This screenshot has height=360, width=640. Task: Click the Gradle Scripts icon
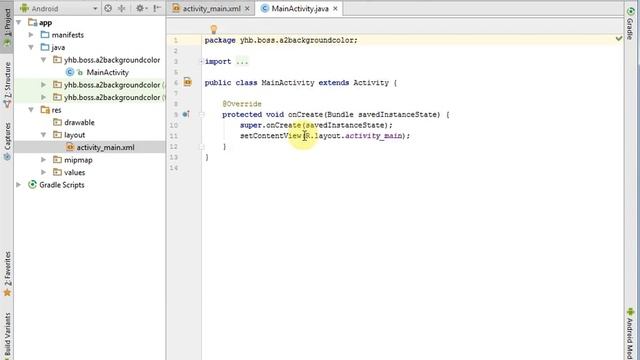[x=32, y=184]
